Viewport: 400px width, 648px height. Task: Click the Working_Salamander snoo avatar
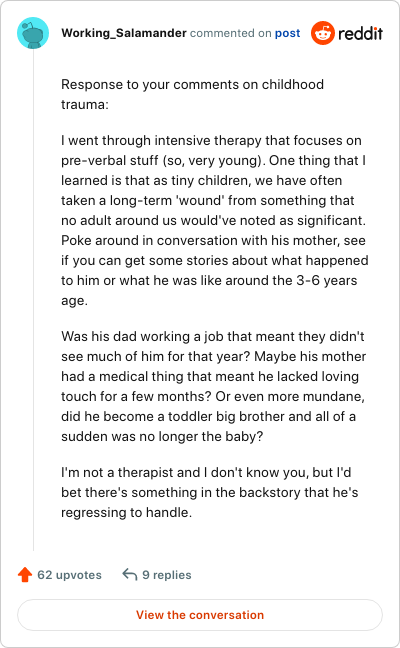(33, 33)
